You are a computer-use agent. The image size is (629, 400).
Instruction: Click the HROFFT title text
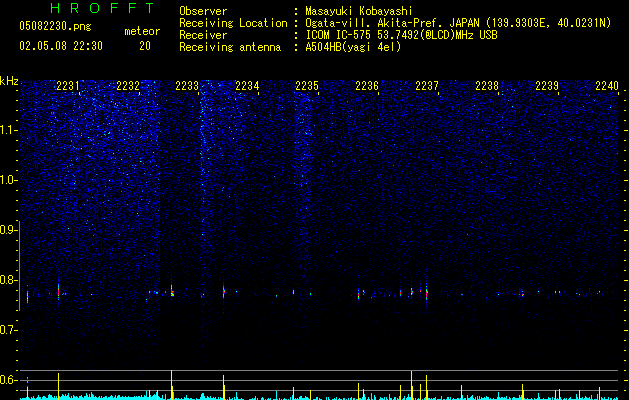tap(102, 8)
